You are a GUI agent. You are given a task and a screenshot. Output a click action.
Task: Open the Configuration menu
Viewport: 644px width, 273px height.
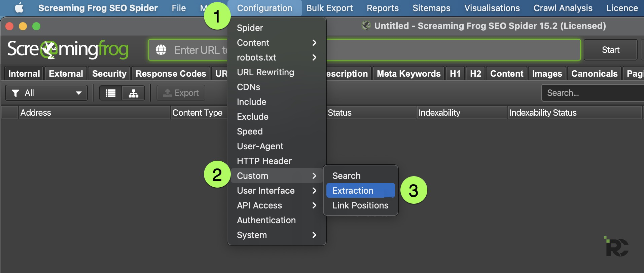pos(264,8)
